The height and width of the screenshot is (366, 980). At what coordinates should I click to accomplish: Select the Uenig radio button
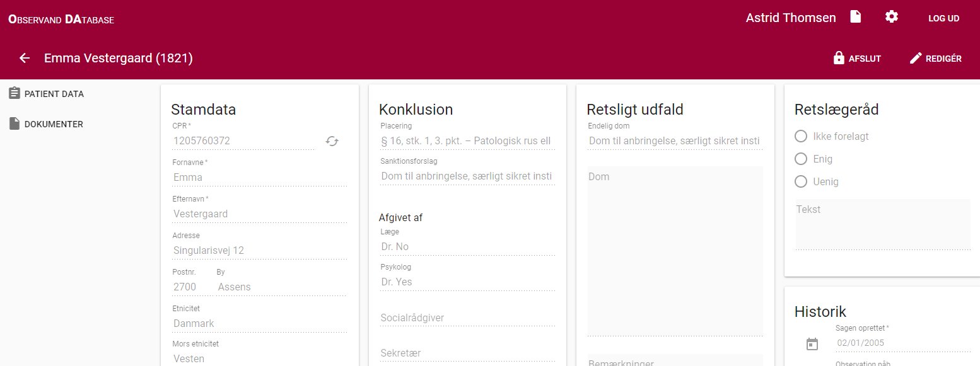[x=801, y=181]
